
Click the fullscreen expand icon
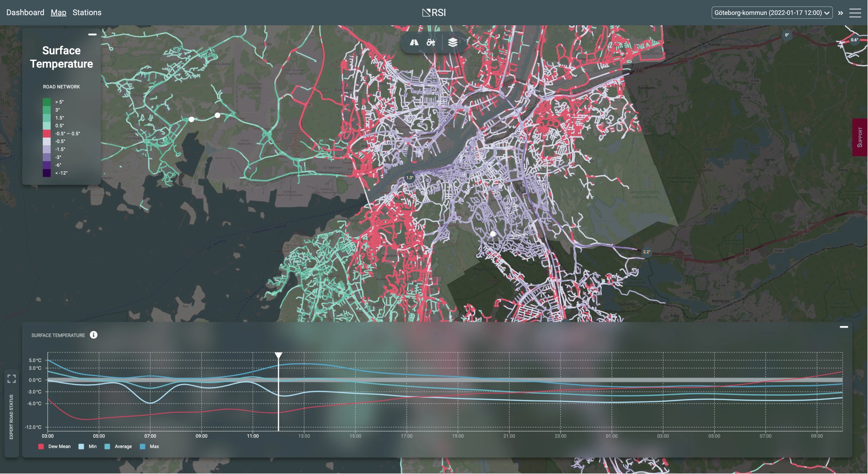11,379
